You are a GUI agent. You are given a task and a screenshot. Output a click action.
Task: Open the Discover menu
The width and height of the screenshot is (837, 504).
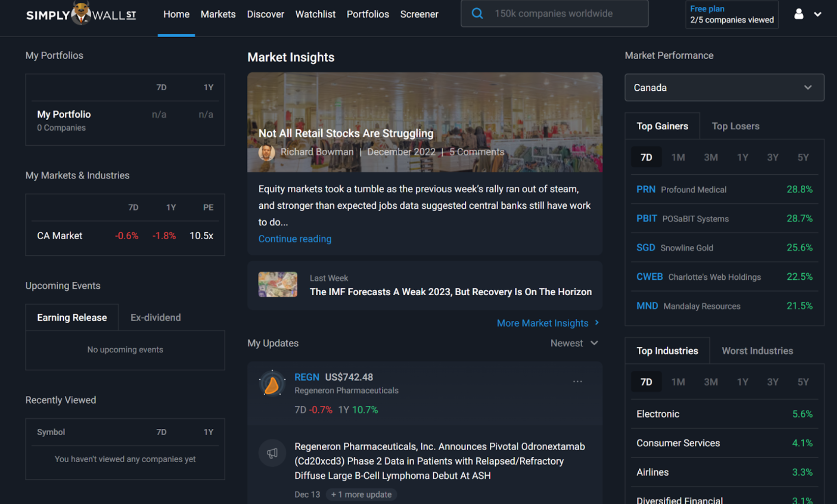pos(265,14)
